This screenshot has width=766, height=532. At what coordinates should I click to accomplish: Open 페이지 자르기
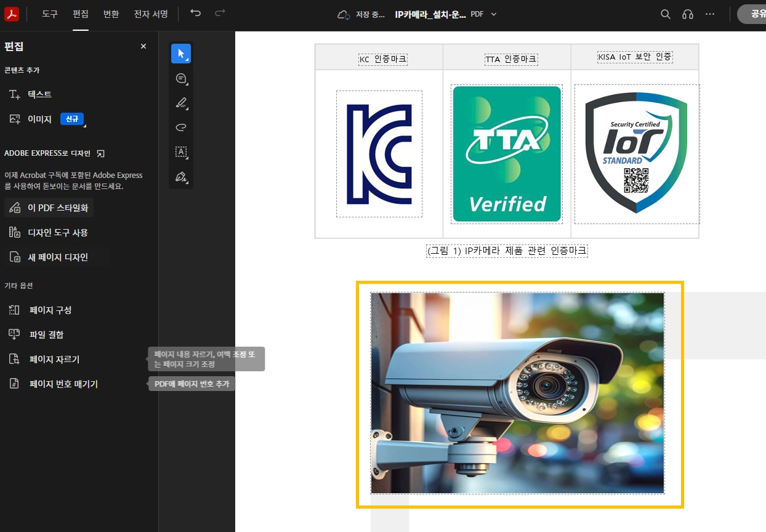tap(54, 359)
